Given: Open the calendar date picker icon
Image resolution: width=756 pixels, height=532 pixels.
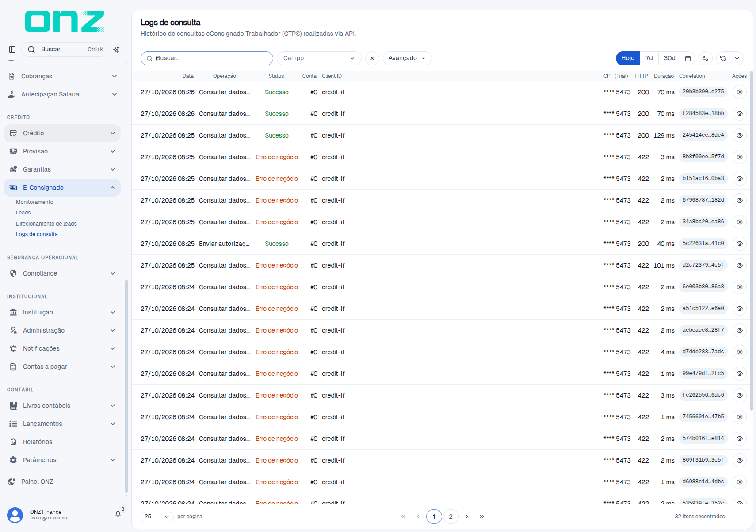Looking at the screenshot, I should 688,58.
